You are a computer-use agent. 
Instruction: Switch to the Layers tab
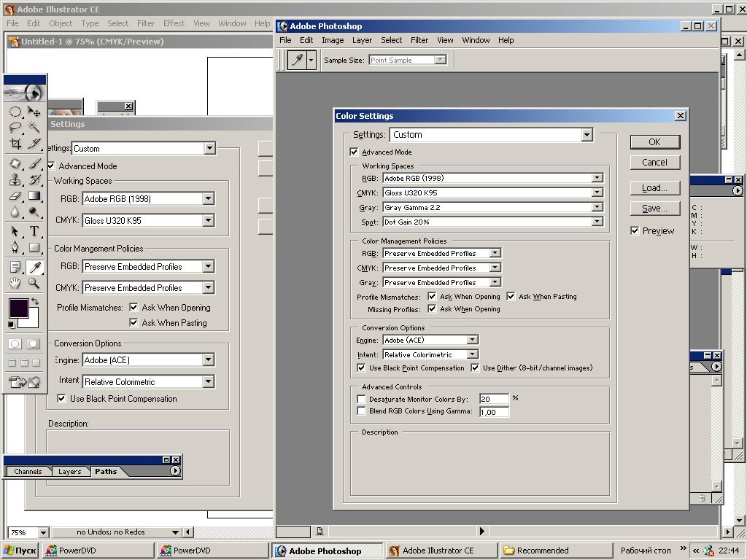[69, 472]
